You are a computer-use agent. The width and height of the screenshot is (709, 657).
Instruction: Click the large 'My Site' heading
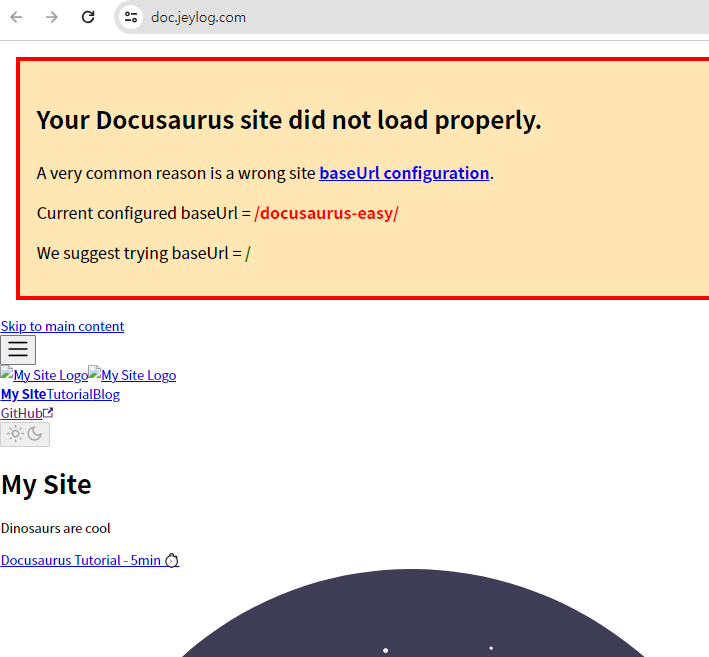(46, 485)
